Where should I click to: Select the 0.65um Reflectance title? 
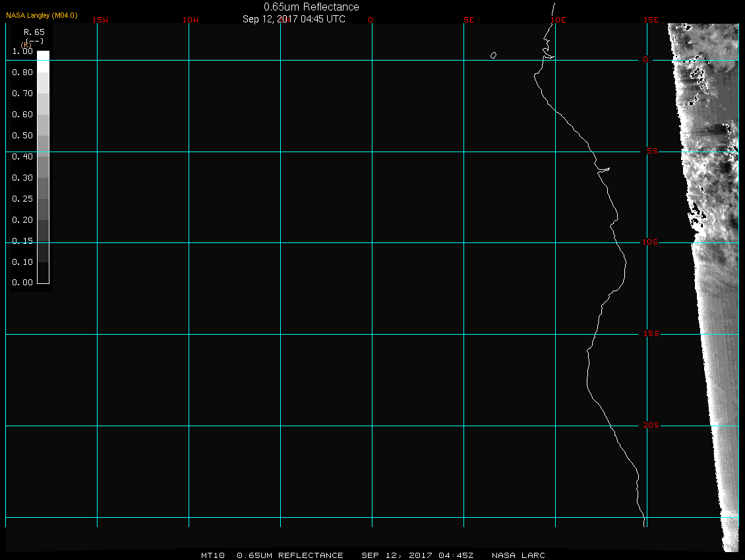point(311,7)
